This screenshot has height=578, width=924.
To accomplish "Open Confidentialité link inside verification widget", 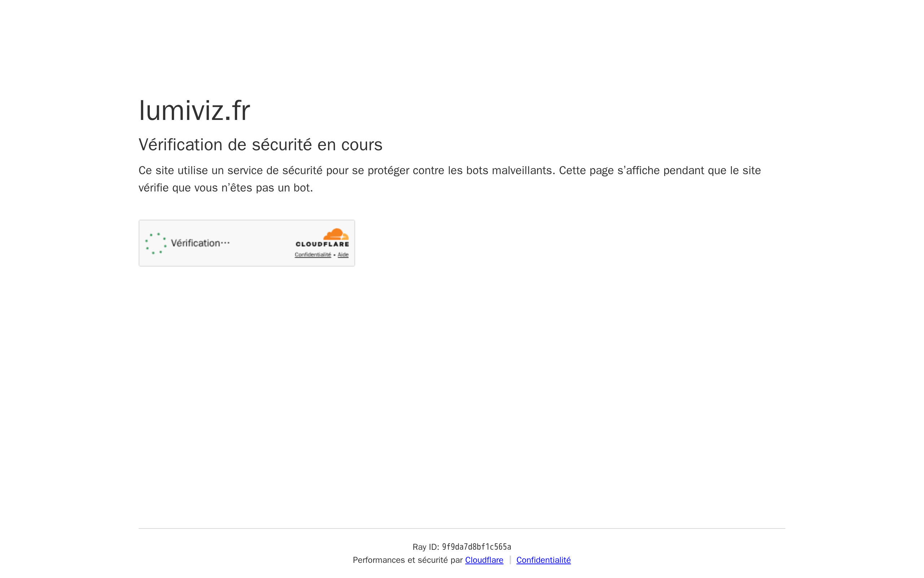I will pos(313,255).
